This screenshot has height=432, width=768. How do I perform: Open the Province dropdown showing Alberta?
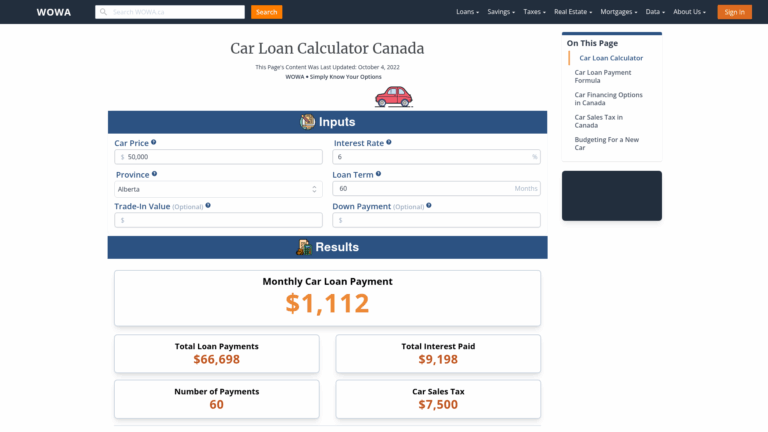[x=217, y=188]
